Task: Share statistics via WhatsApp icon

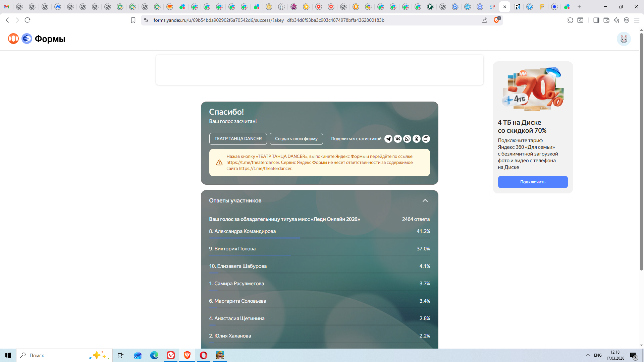Action: 407,139
